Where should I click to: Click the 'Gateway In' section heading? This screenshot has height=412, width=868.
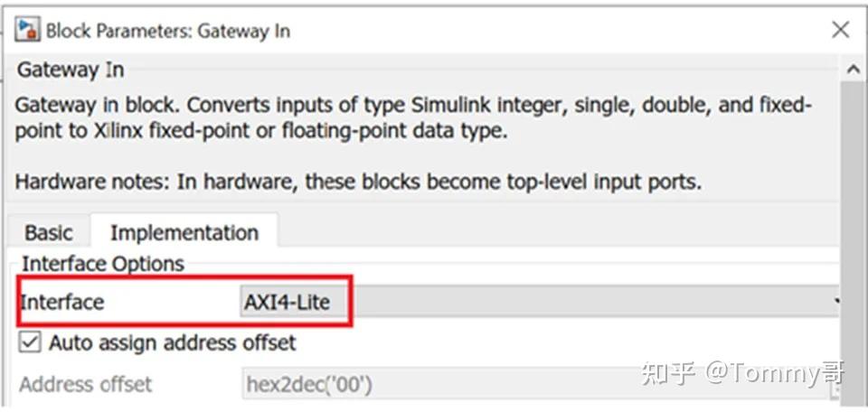click(71, 70)
